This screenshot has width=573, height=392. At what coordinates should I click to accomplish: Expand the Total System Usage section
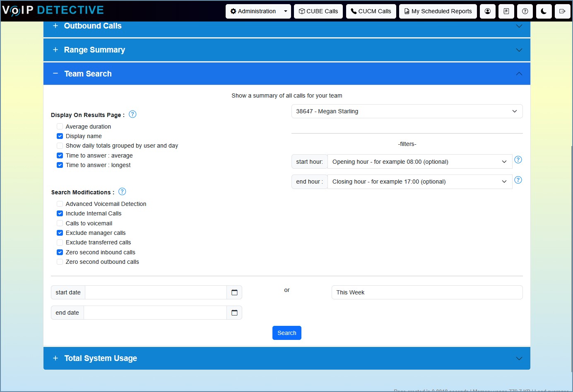(287, 358)
